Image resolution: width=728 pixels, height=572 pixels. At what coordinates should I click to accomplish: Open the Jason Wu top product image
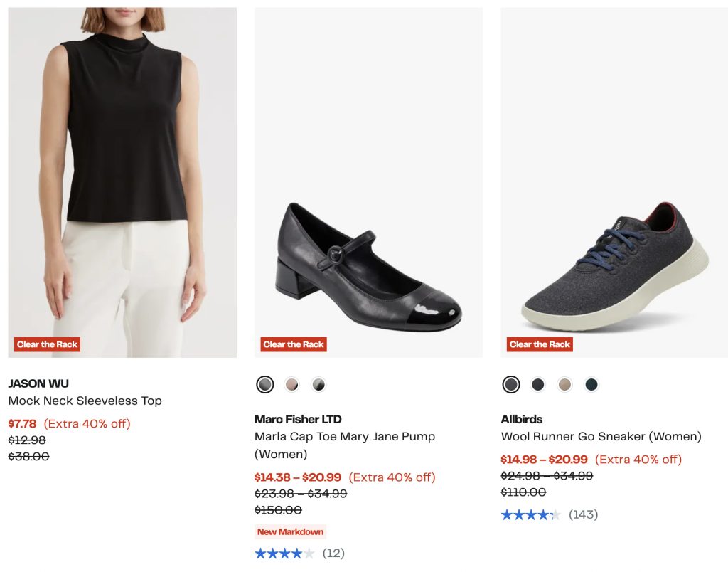pyautogui.click(x=122, y=182)
